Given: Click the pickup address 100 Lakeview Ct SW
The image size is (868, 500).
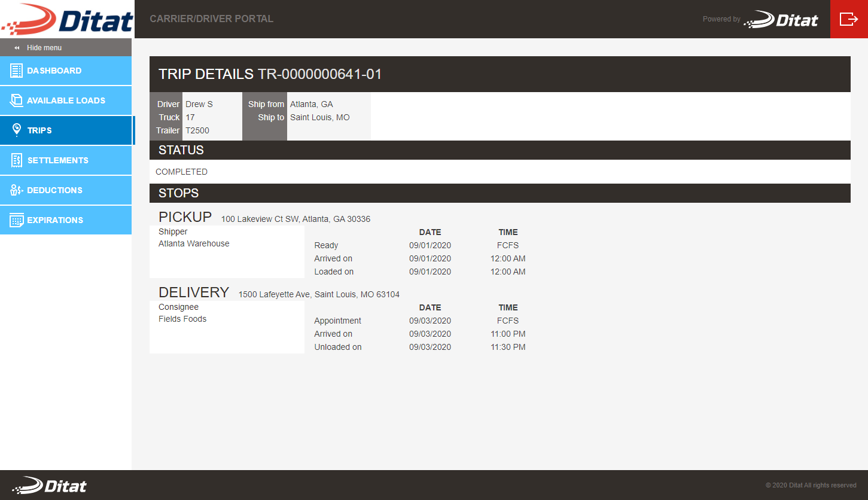Looking at the screenshot, I should tap(296, 219).
